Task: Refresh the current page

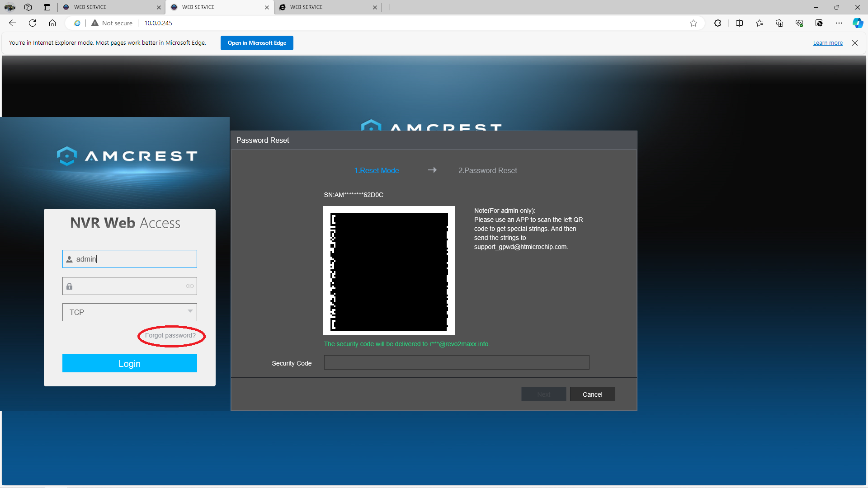Action: (x=33, y=23)
